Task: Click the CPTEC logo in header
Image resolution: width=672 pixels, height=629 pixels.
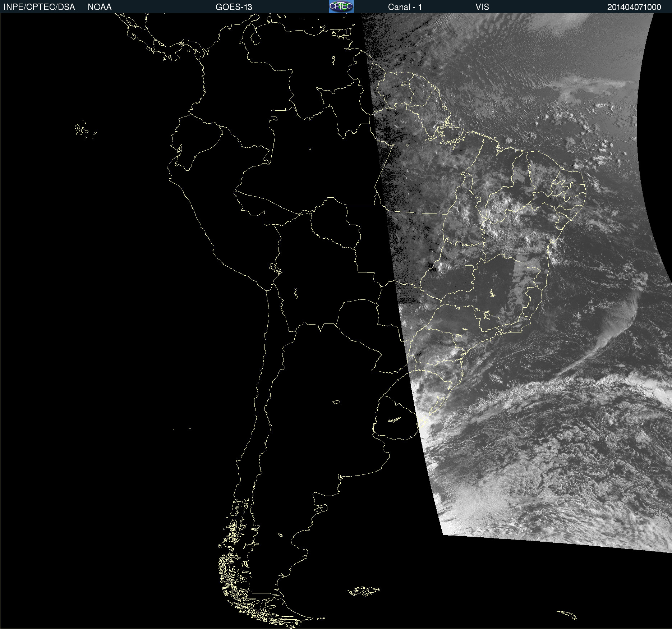Action: pyautogui.click(x=341, y=6)
